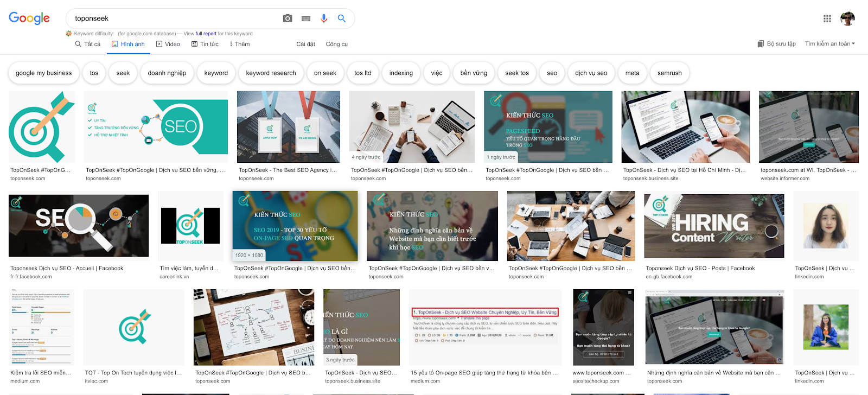Screen dimensions: 868x395
Task: Open the SEO audit report screenshot thumbnail
Action: point(41,327)
